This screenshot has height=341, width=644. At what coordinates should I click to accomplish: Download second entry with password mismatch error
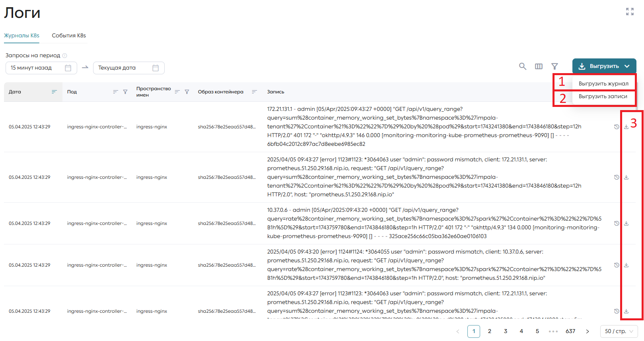(626, 177)
